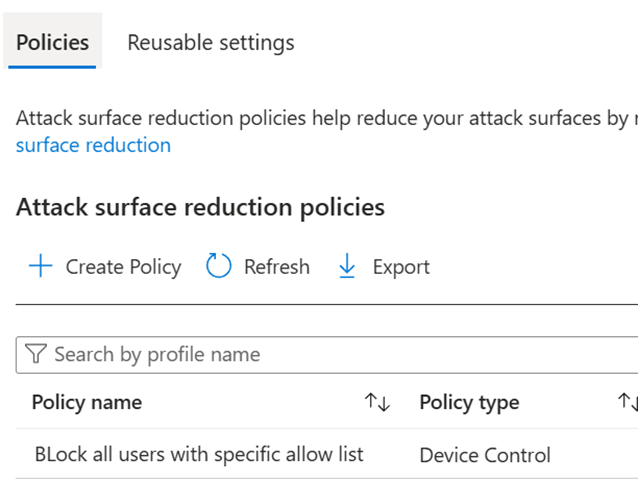
Task: Click the Policy type column header
Action: click(469, 402)
